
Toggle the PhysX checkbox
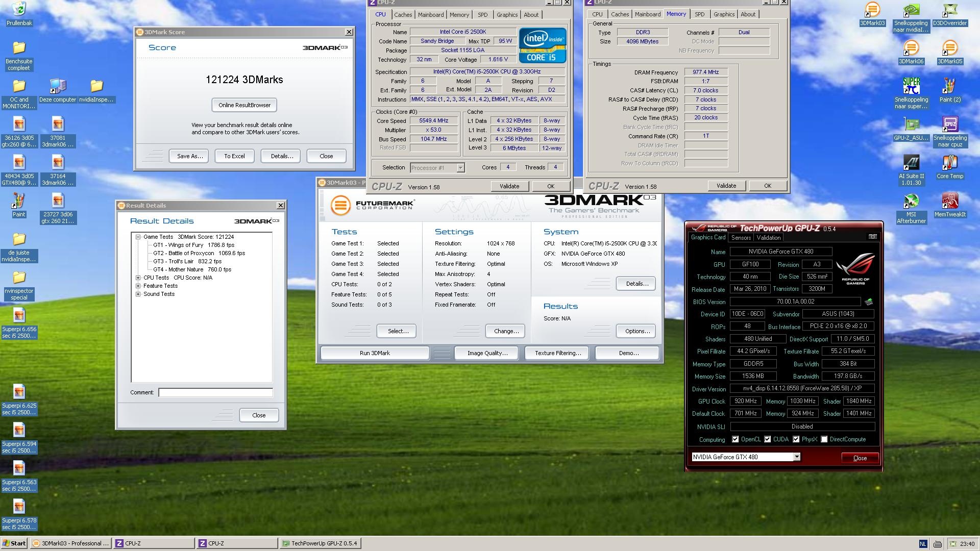pos(796,439)
